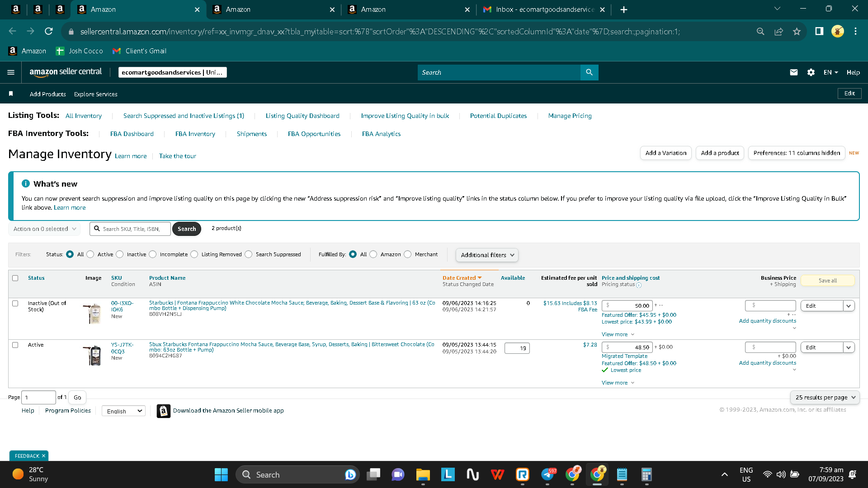Viewport: 868px width, 488px height.
Task: Click the browser share icon
Action: tap(778, 31)
